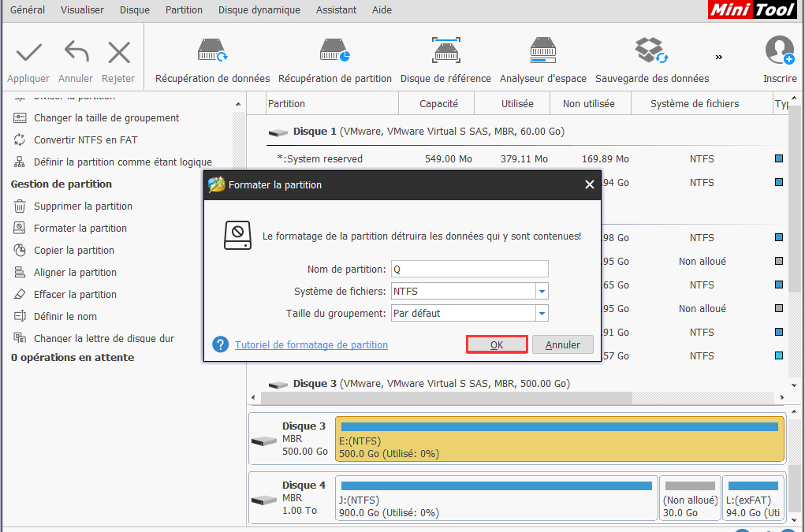Open Système de fichiers dropdown

tap(541, 291)
